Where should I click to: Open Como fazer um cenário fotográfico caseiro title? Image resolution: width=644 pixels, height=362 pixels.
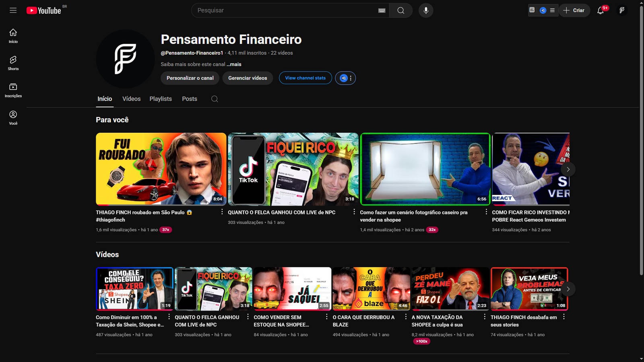[414, 216]
